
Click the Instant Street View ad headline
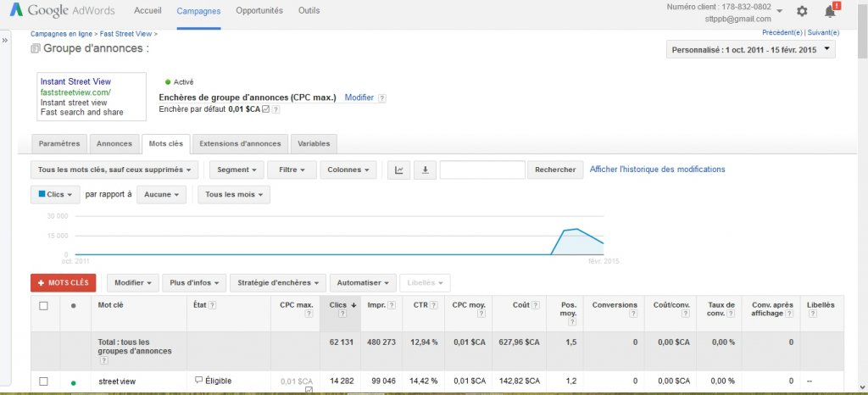pos(75,82)
